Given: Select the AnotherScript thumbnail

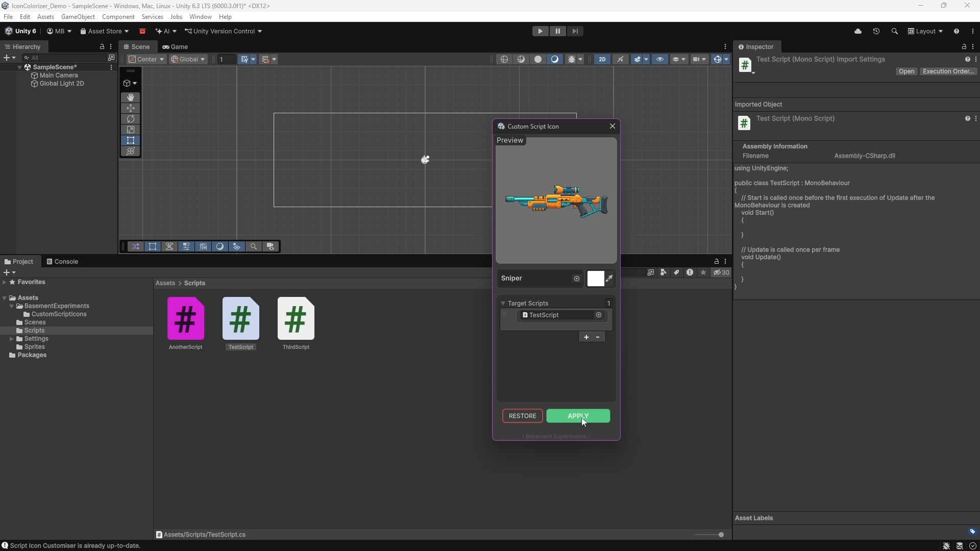Looking at the screenshot, I should point(186,319).
